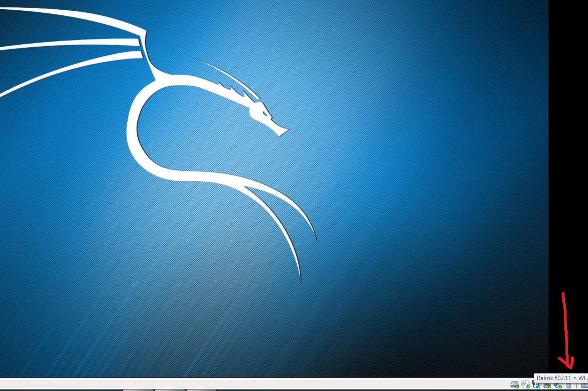The image size is (588, 391).
Task: Click the dragon's curved neck on the wallpaper
Action: point(134,128)
